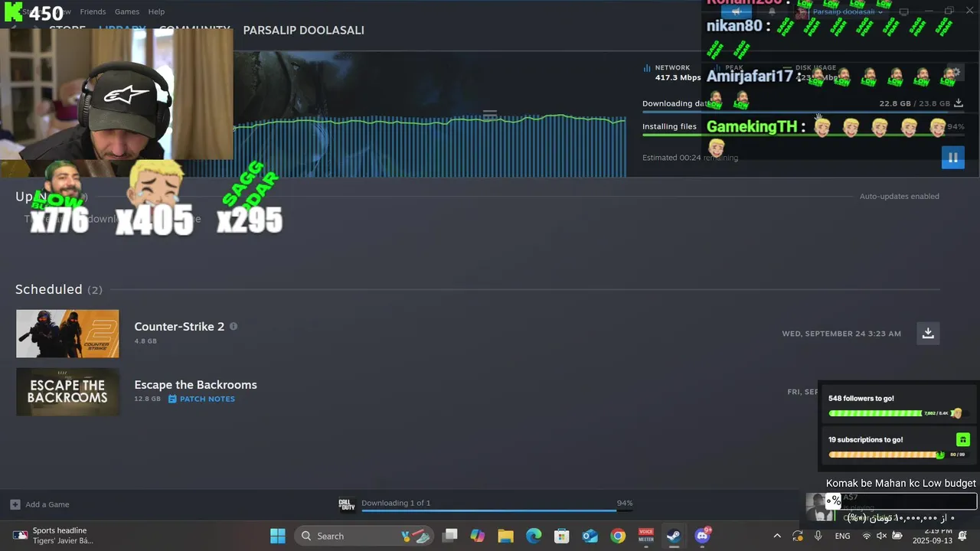Click patch notes icon for Escape the Backrooms
This screenshot has height=551, width=980.
172,399
